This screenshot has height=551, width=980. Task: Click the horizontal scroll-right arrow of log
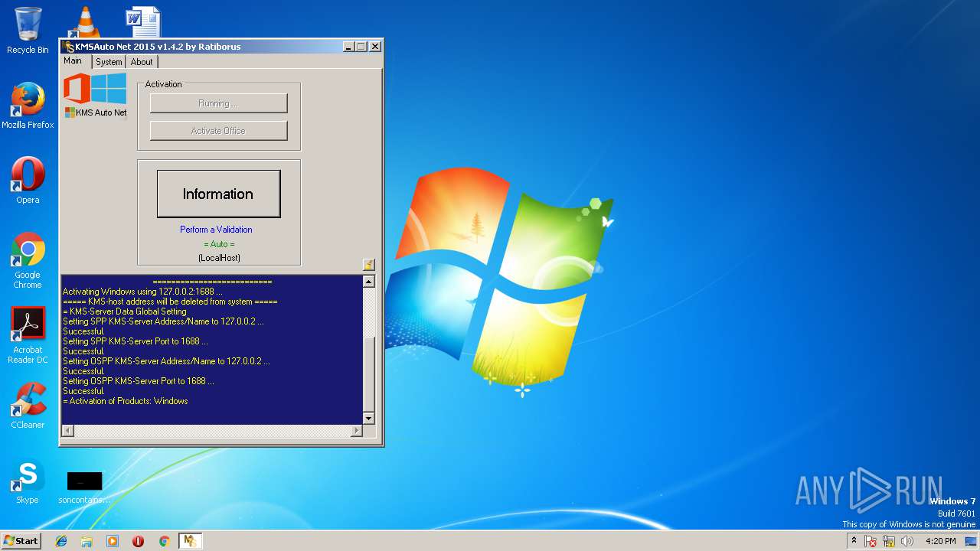coord(356,431)
